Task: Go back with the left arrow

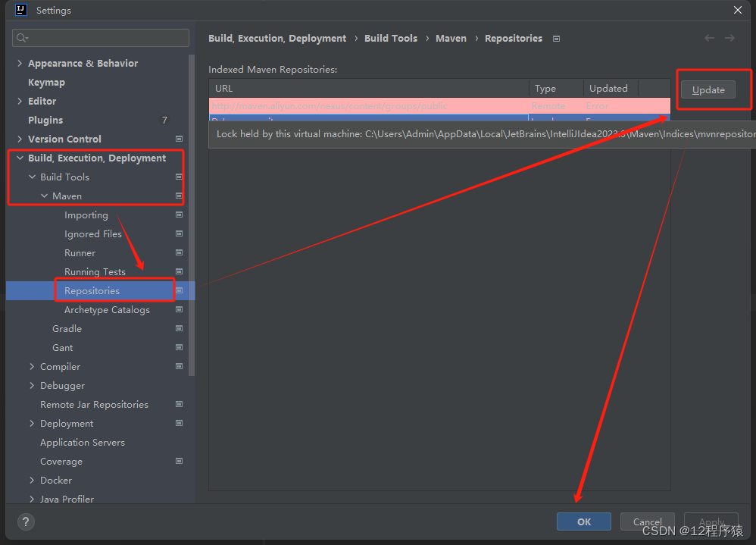Action: pyautogui.click(x=709, y=38)
